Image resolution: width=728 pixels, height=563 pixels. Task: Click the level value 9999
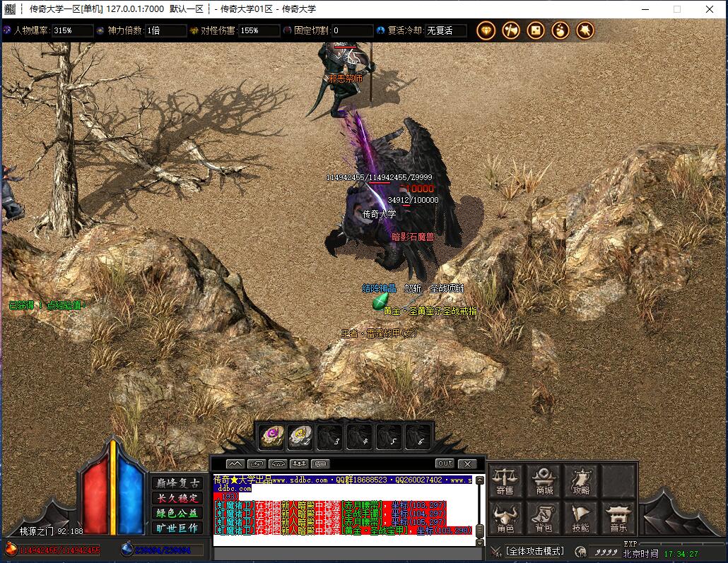tap(606, 552)
